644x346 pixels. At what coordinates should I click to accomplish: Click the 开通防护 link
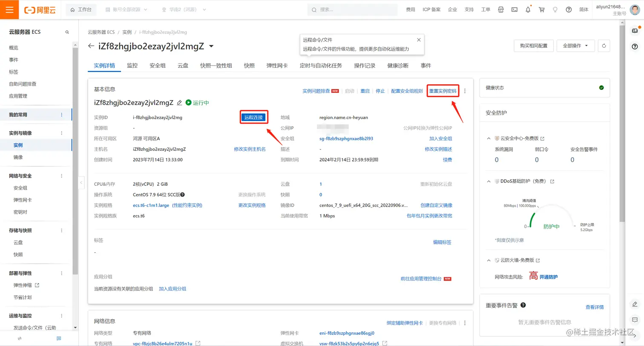click(x=549, y=277)
